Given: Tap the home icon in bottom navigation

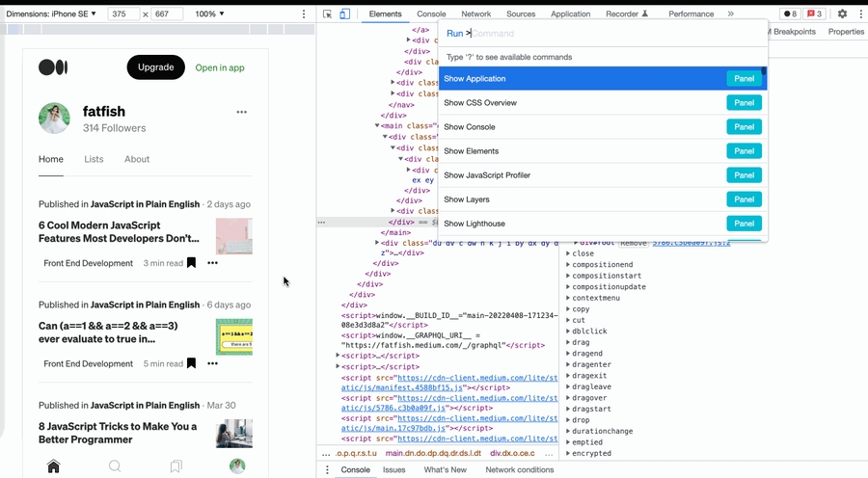Looking at the screenshot, I should [54, 466].
